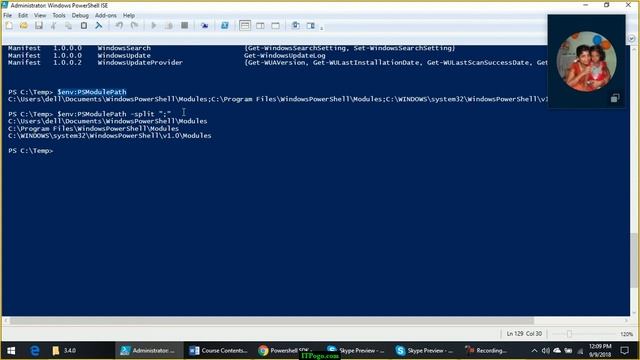Open New Remote PowerShell Tab icon
This screenshot has height=360, width=640.
click(204, 26)
